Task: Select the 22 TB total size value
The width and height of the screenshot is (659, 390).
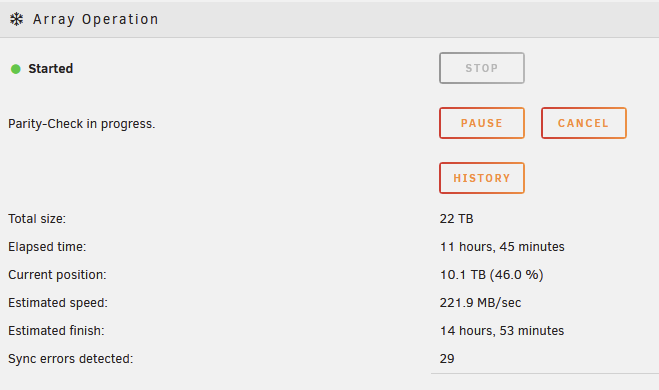Action: (456, 219)
